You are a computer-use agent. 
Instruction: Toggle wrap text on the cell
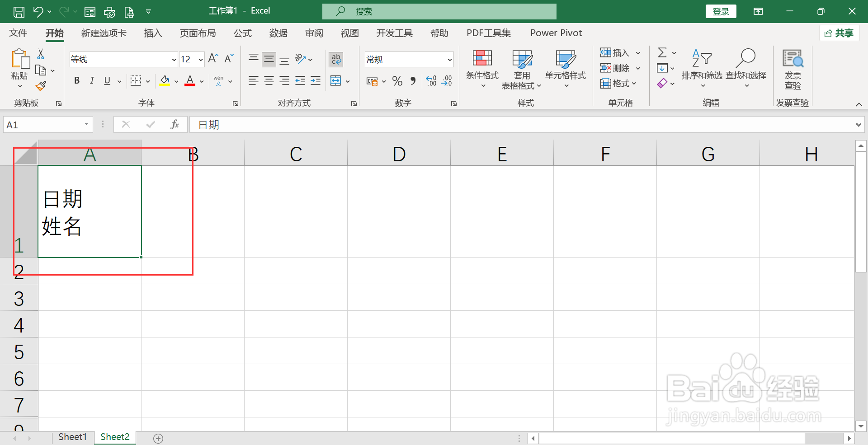pyautogui.click(x=336, y=59)
